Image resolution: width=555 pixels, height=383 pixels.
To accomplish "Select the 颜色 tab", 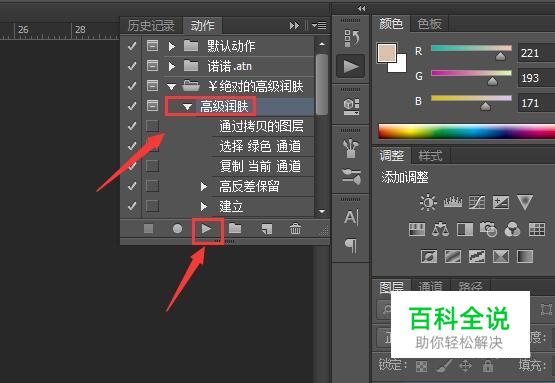I will pos(391,24).
